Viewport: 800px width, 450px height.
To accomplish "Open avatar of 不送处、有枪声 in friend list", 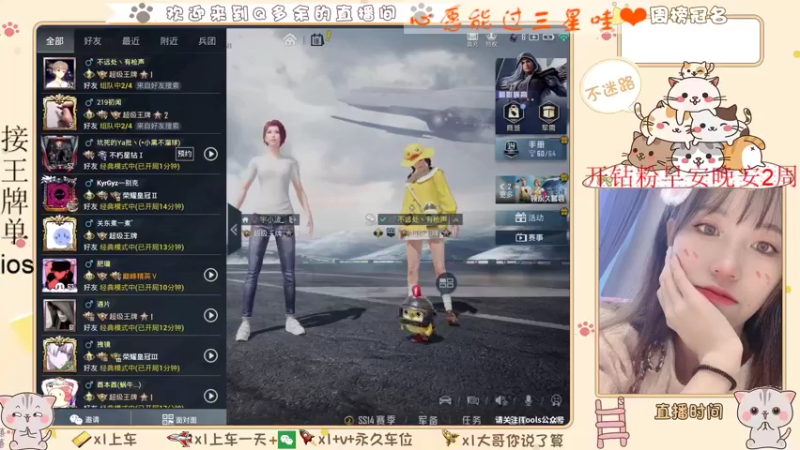I will pyautogui.click(x=60, y=73).
